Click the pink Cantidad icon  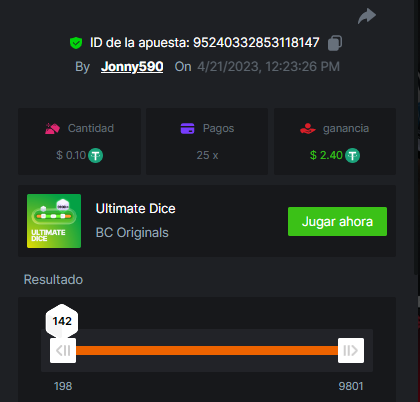(x=52, y=128)
